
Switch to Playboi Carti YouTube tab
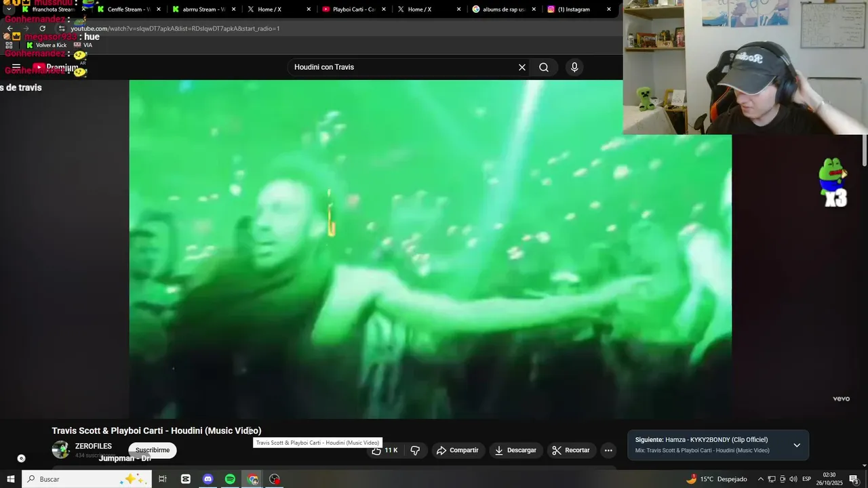(x=353, y=9)
